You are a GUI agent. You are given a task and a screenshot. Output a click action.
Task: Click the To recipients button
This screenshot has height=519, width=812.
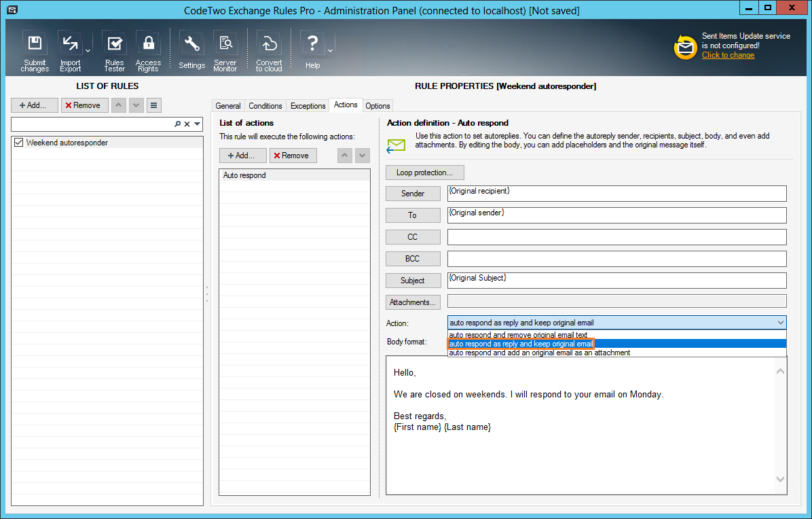click(413, 215)
